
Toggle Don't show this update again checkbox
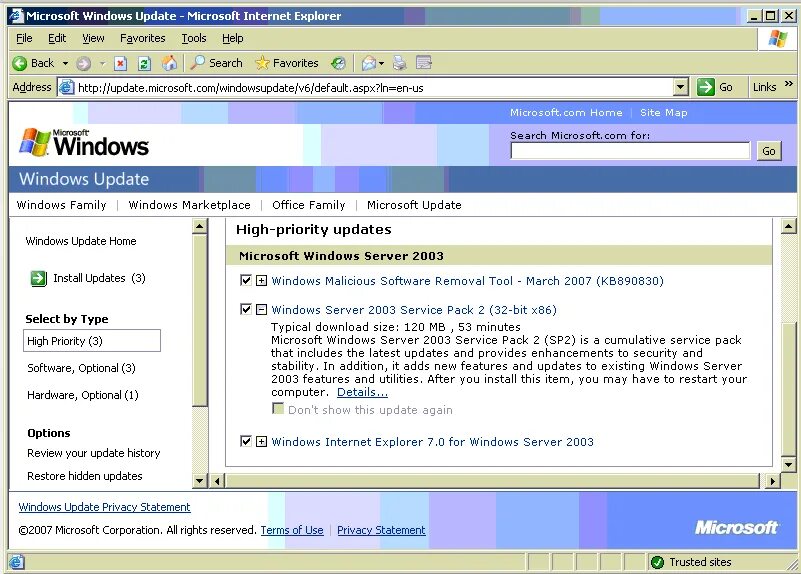click(278, 409)
